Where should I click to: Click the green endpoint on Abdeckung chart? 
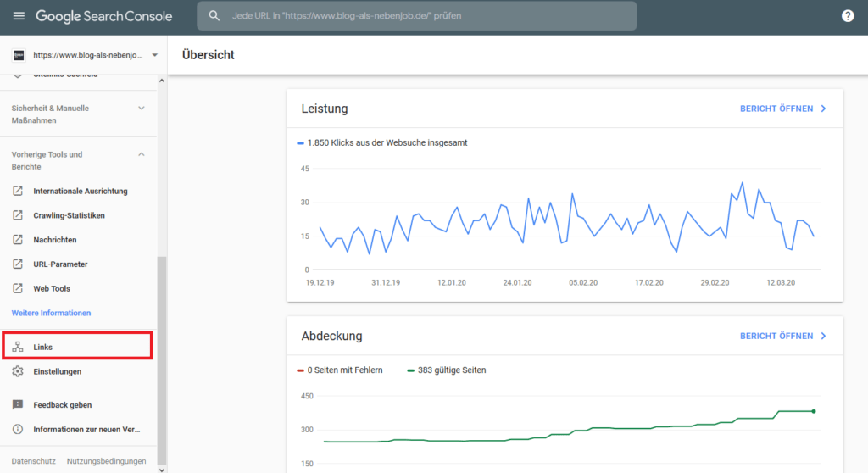[814, 411]
